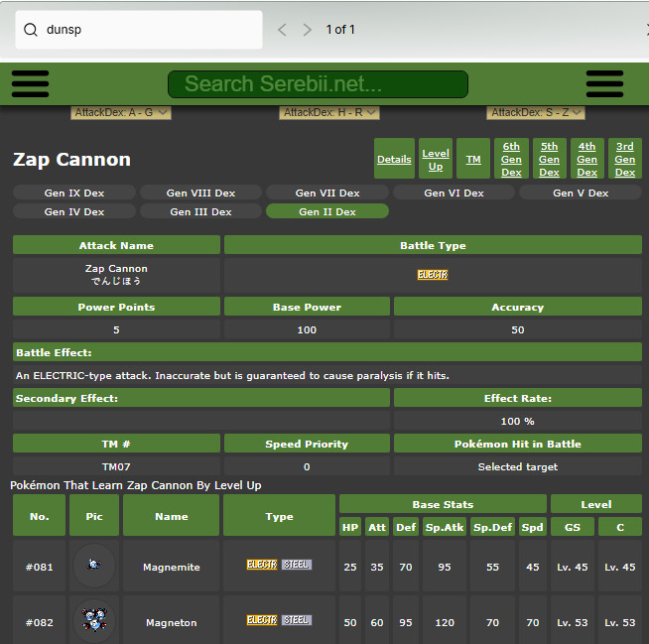Click Magneton's Steel type badge
The height and width of the screenshot is (644, 649).
tap(297, 620)
